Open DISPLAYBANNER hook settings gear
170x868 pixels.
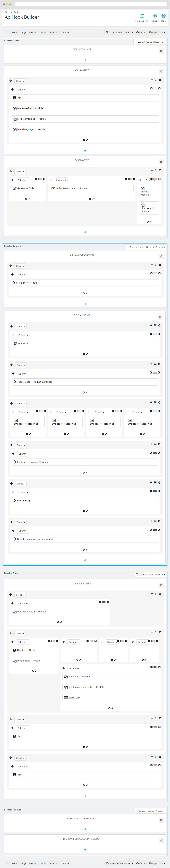(161, 51)
